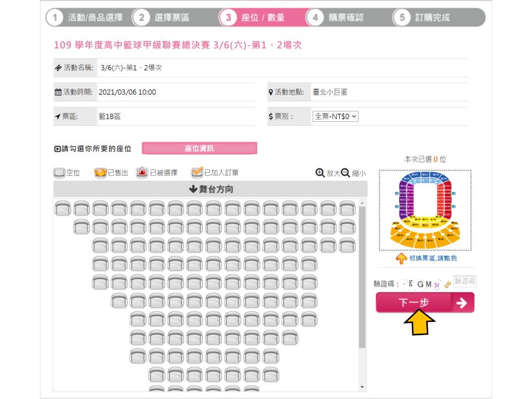
Task: Go to step 1 活動/商品選擇 tab
Action: coord(88,18)
